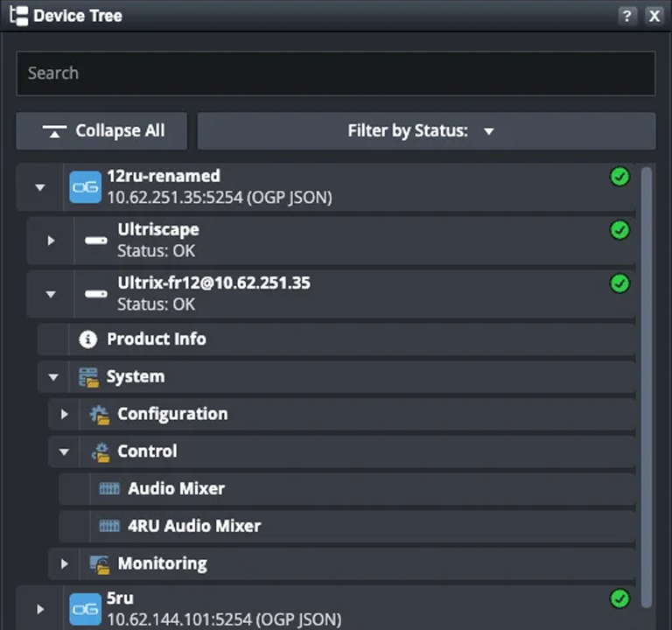
Task: Collapse the Control node
Action: pos(64,451)
